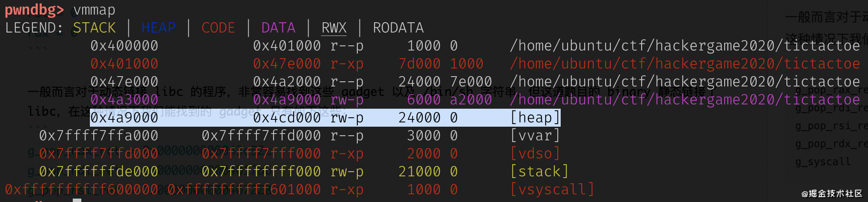Select the HEAP legend label
Viewport: 868px width, 202px height.
pos(159,28)
